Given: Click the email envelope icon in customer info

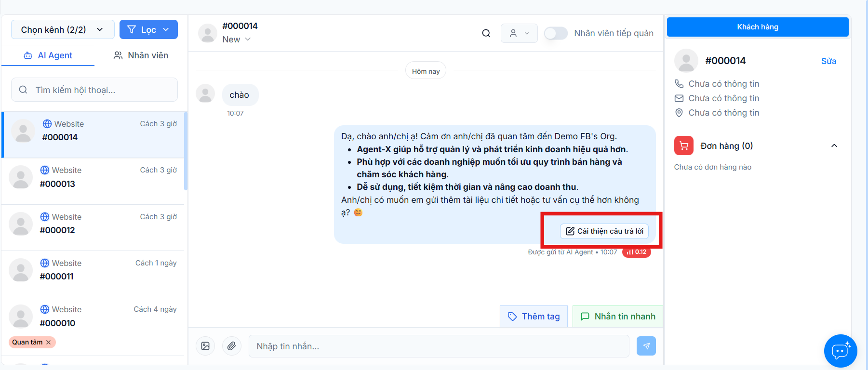Looking at the screenshot, I should (679, 98).
